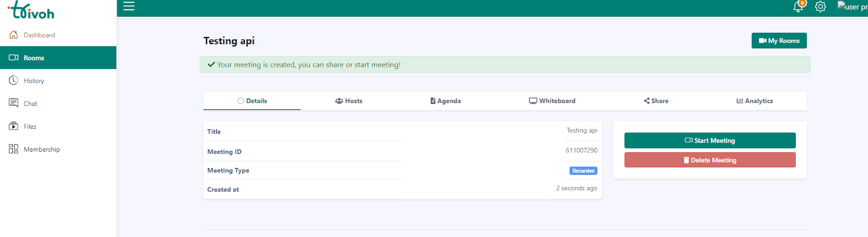Viewport: 868px width, 237px height.
Task: Click the user profile picture
Action: click(x=852, y=7)
